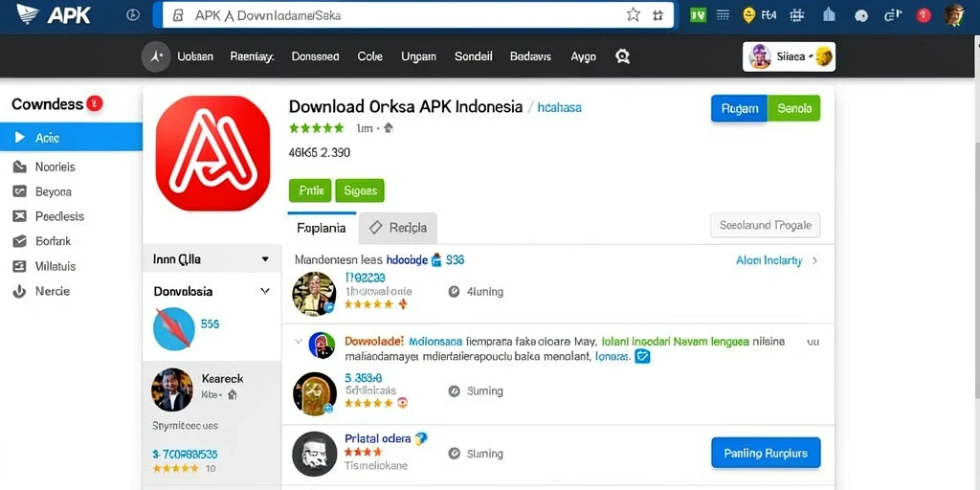Click the green extension icon in browser toolbar
The width and height of the screenshot is (980, 490).
[x=698, y=15]
